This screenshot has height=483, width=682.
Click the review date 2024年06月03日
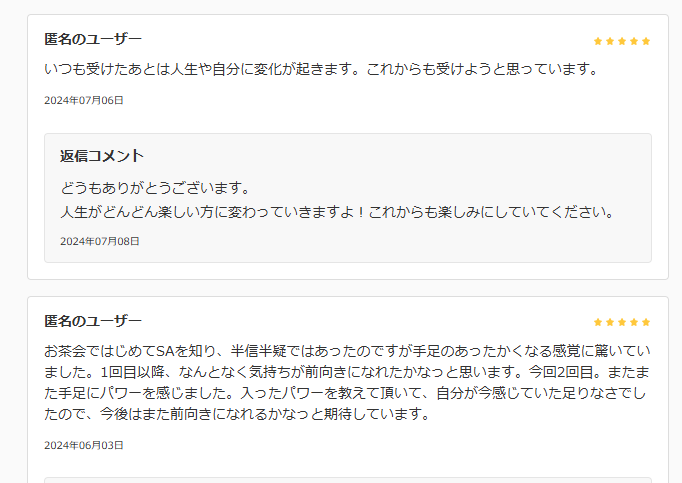(x=84, y=445)
